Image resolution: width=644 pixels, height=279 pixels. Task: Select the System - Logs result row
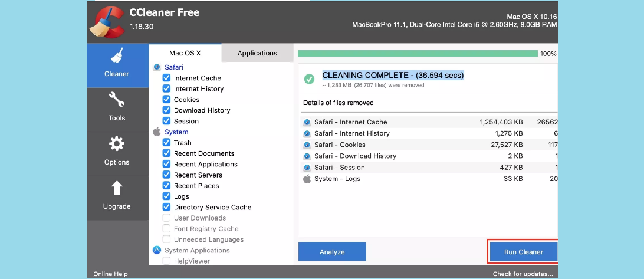[x=429, y=179]
